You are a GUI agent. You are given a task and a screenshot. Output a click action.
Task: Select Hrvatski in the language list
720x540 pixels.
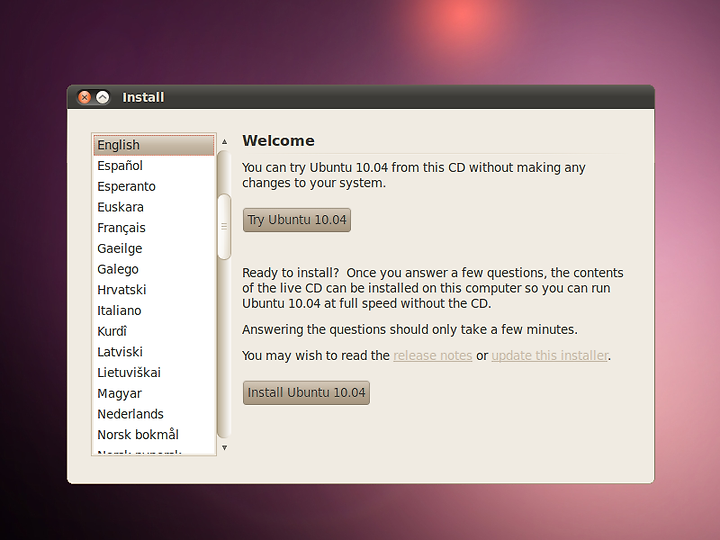pyautogui.click(x=154, y=290)
